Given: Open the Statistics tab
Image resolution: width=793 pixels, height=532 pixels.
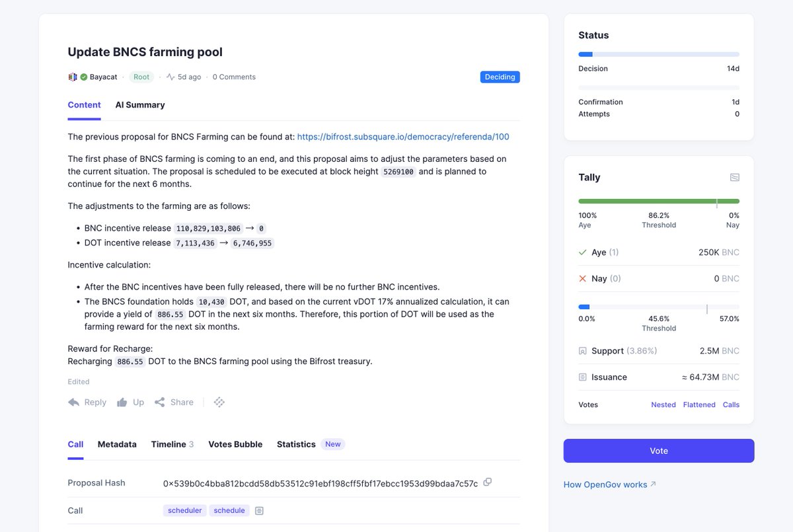Looking at the screenshot, I should pyautogui.click(x=296, y=444).
